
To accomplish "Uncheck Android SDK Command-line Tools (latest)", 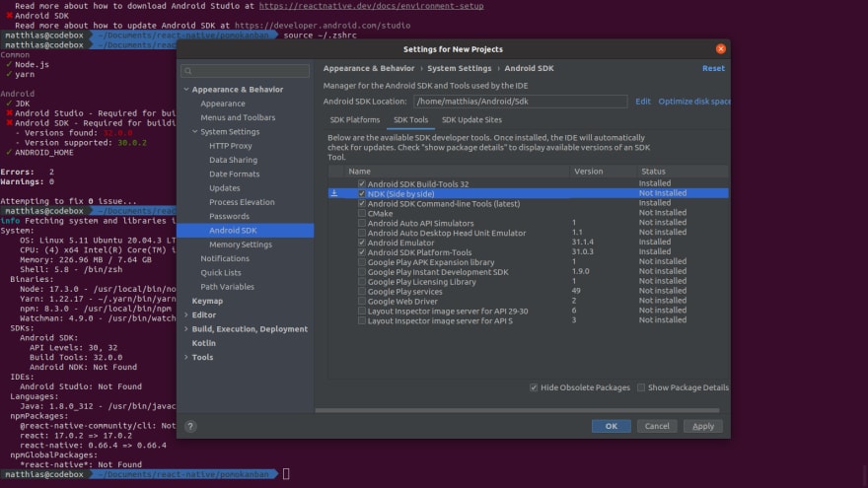I will [x=361, y=204].
